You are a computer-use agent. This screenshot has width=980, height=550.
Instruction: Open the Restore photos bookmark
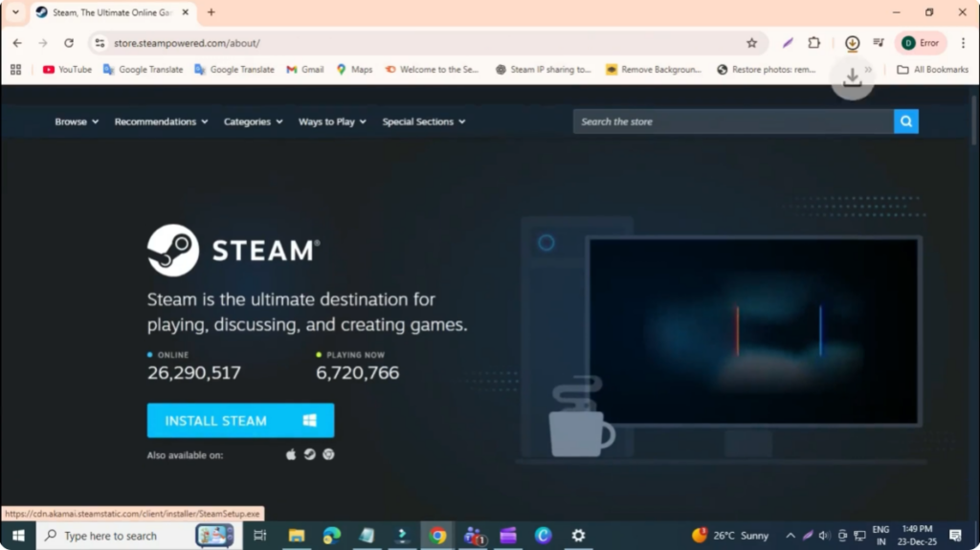pos(767,70)
